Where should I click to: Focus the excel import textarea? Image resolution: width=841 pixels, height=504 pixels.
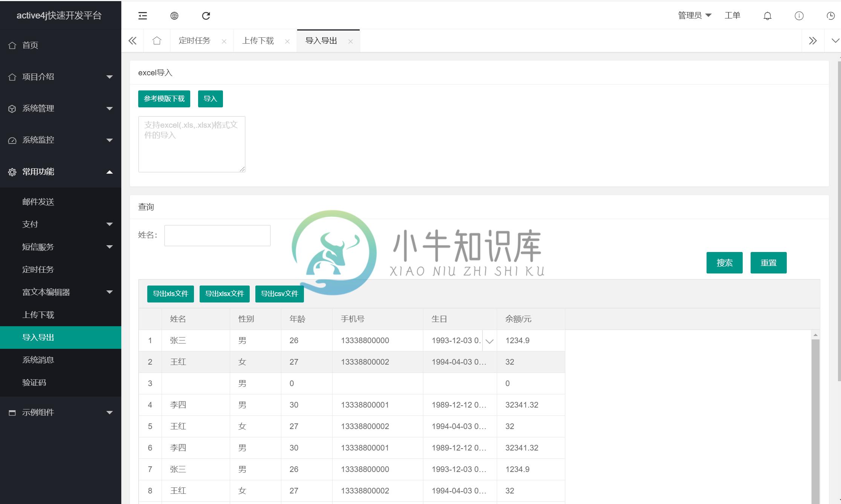point(192,144)
